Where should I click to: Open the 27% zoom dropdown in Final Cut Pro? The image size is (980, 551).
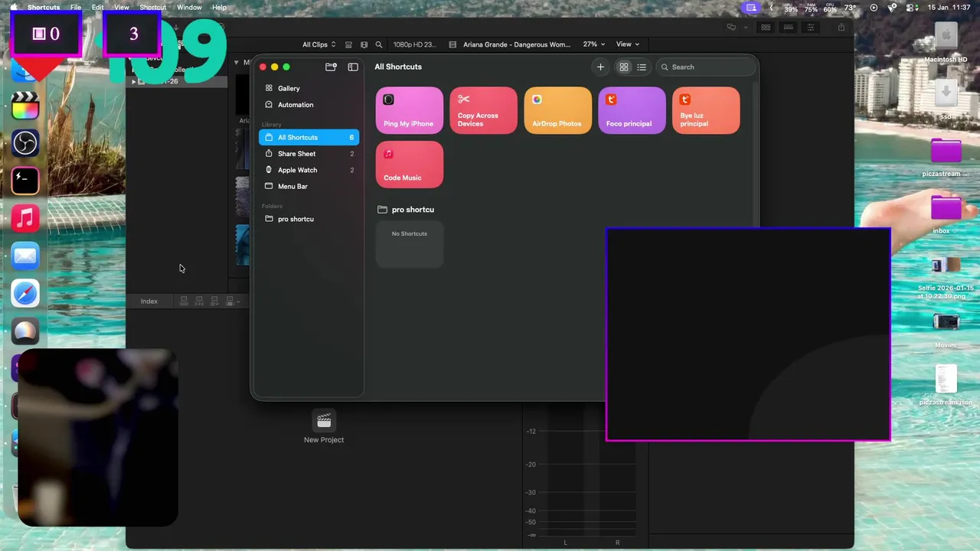(x=594, y=44)
